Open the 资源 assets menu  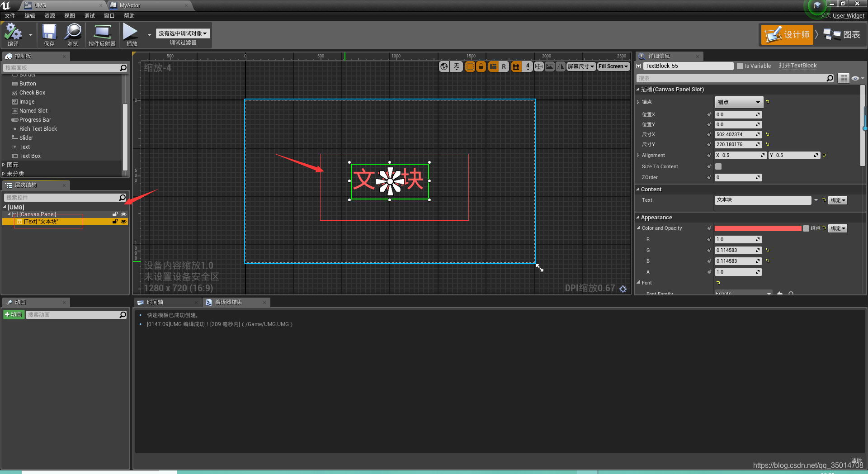50,16
